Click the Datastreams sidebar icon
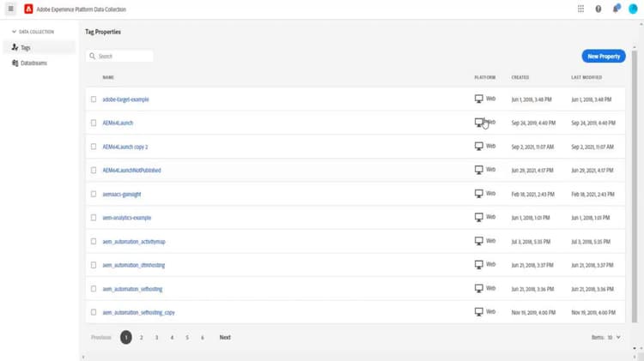644x361 pixels. 15,63
